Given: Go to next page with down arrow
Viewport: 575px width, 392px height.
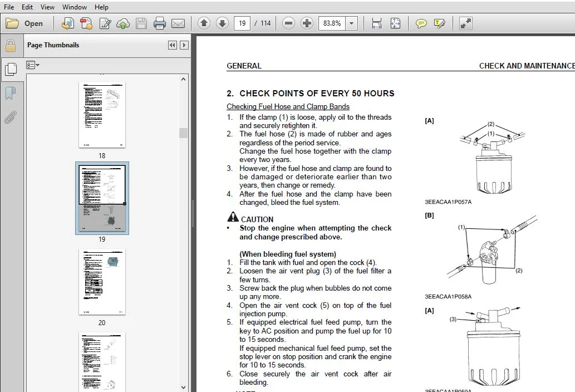Looking at the screenshot, I should tap(222, 23).
